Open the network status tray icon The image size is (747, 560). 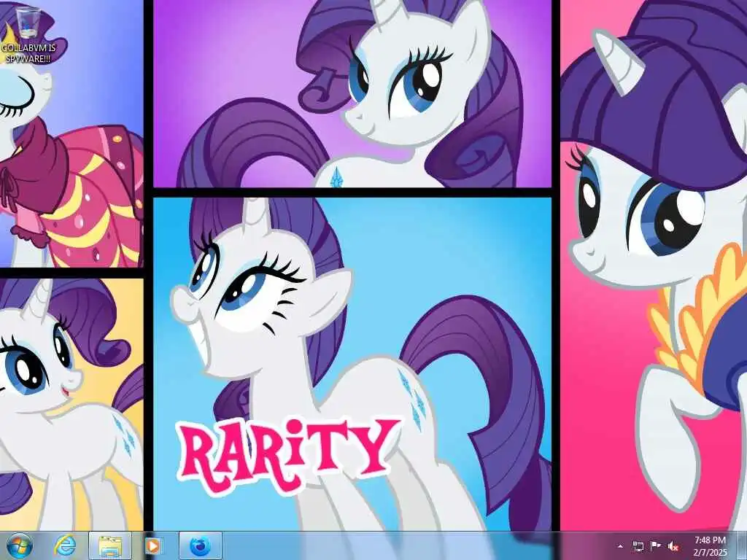tap(638, 546)
